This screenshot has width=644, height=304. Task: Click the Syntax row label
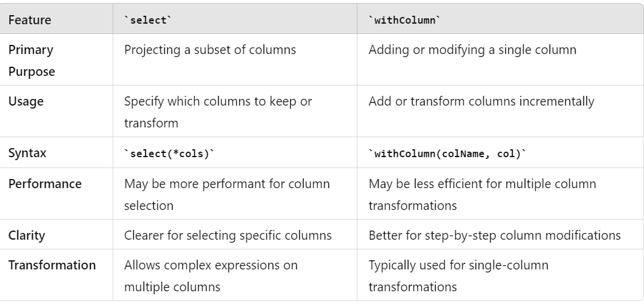pos(27,153)
